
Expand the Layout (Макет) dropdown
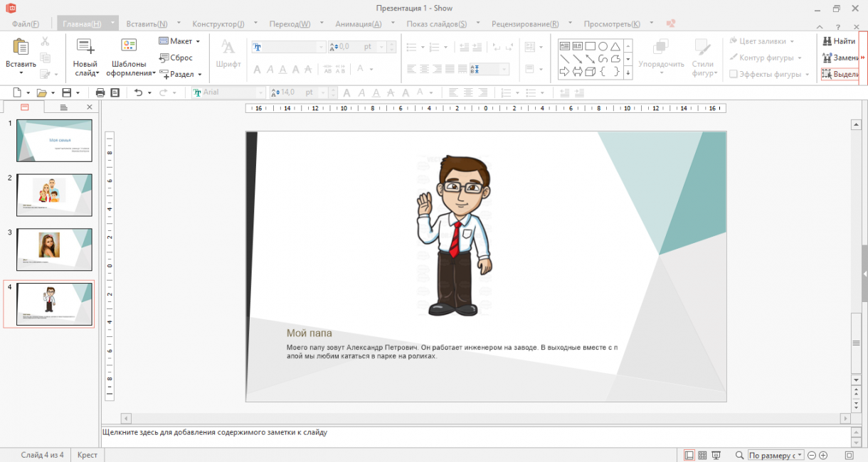[198, 41]
